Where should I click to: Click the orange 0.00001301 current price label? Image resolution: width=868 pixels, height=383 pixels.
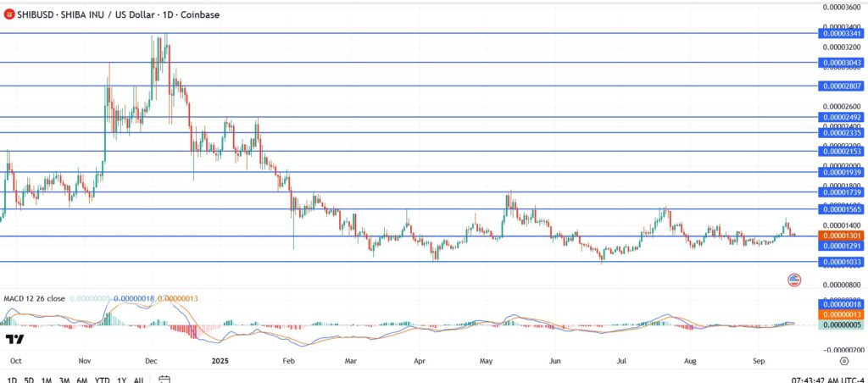840,235
